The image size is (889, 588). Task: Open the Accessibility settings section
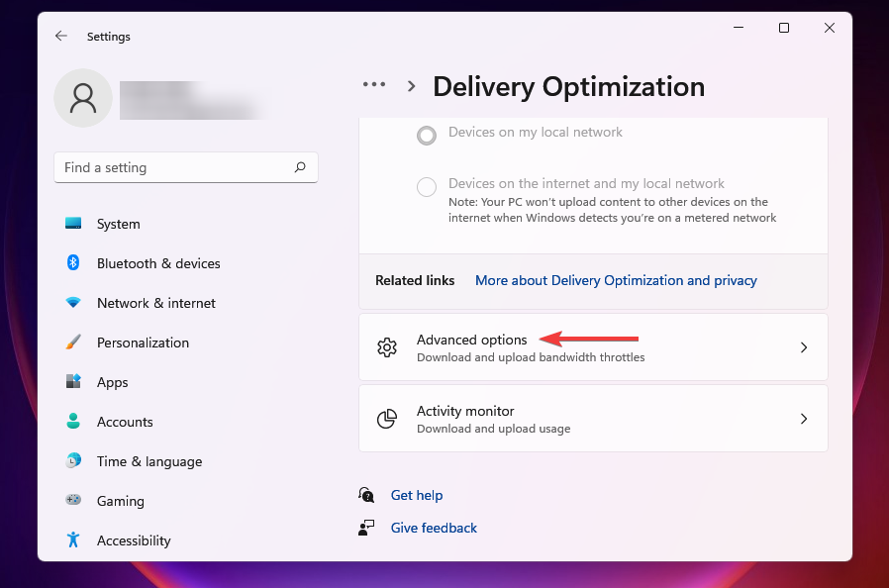(x=134, y=540)
